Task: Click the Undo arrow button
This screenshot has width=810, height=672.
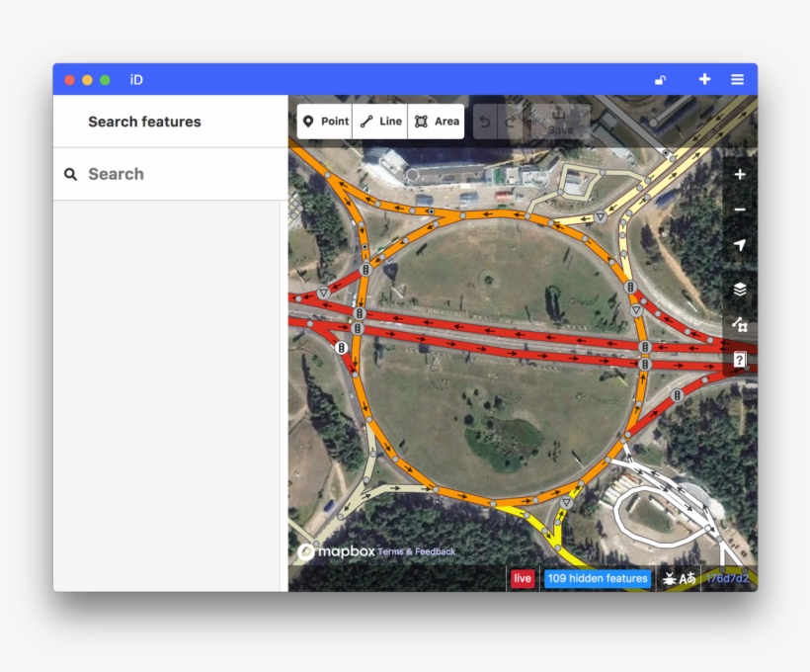Action: click(x=485, y=122)
